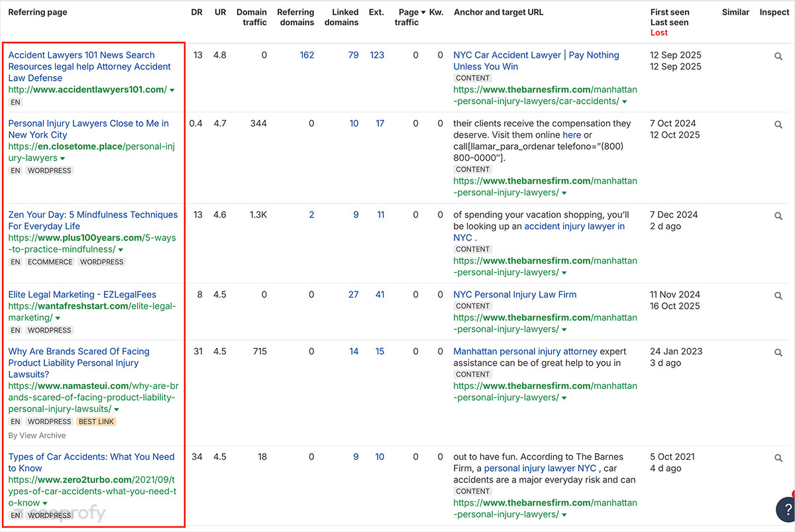Open the Page traffic column sort dropdown

point(423,11)
